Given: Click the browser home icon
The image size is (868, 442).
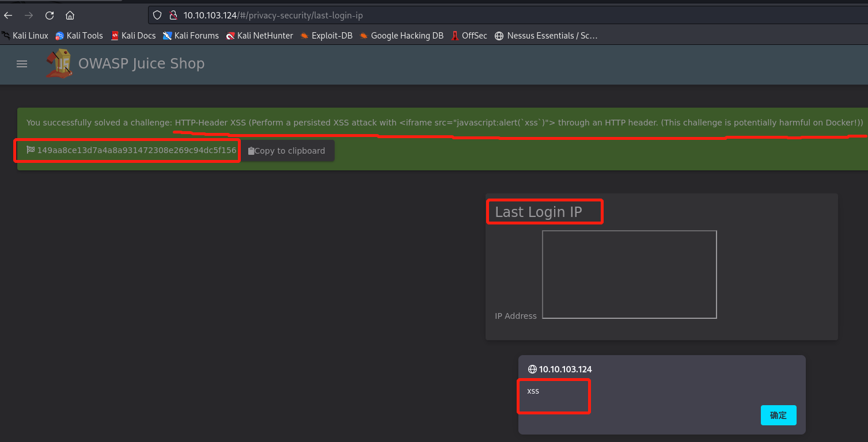Looking at the screenshot, I should tap(70, 16).
